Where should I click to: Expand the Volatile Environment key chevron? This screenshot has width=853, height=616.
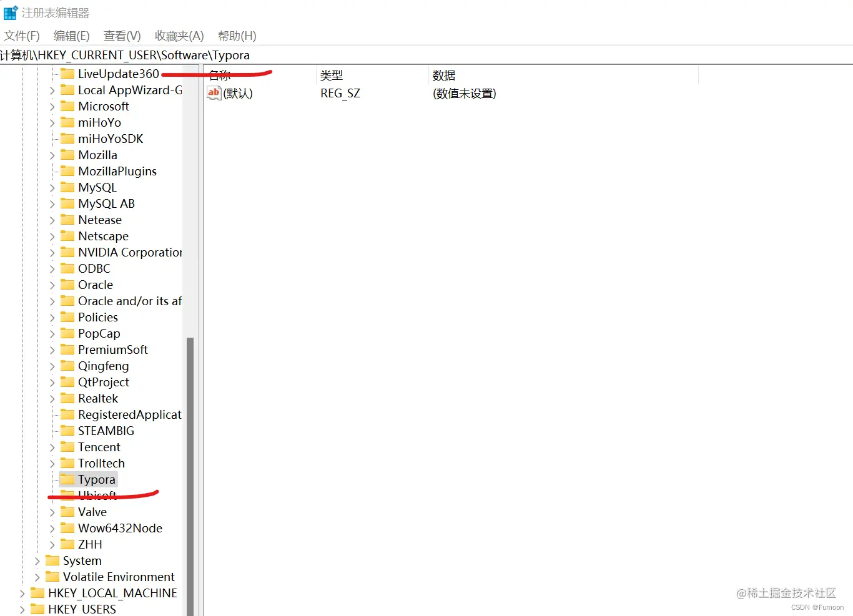click(37, 577)
